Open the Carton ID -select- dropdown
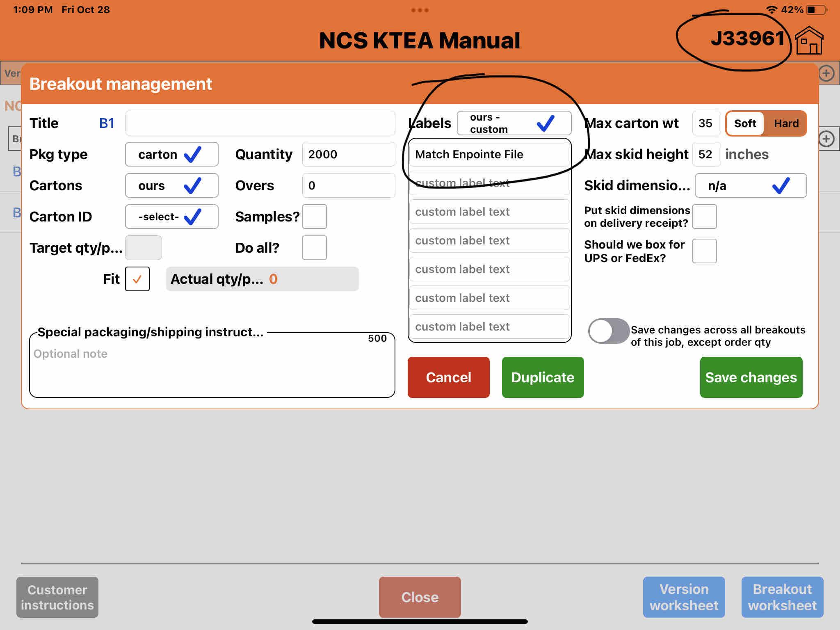 tap(171, 217)
